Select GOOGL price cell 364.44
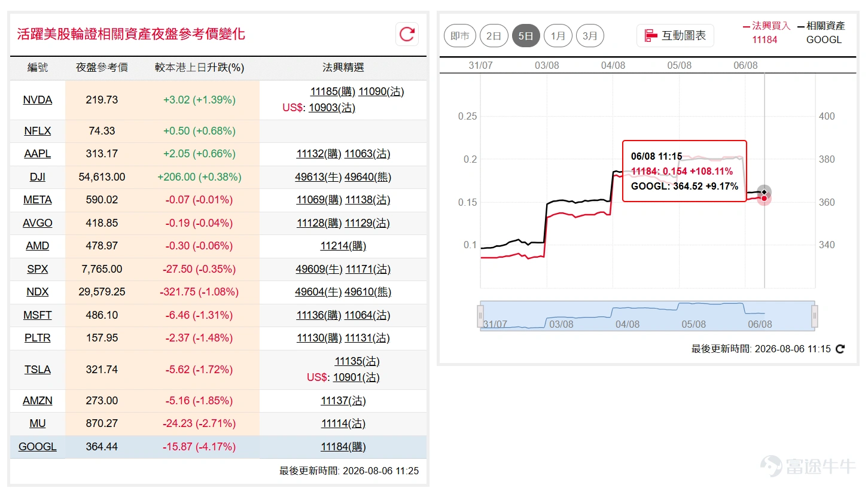 (102, 447)
